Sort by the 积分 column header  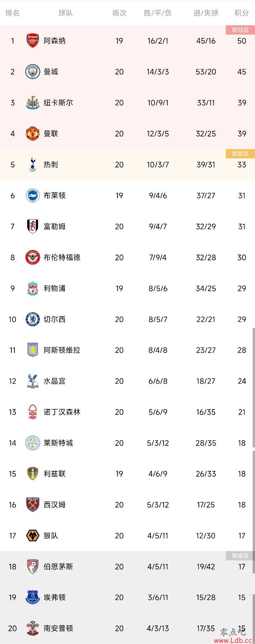(x=242, y=13)
